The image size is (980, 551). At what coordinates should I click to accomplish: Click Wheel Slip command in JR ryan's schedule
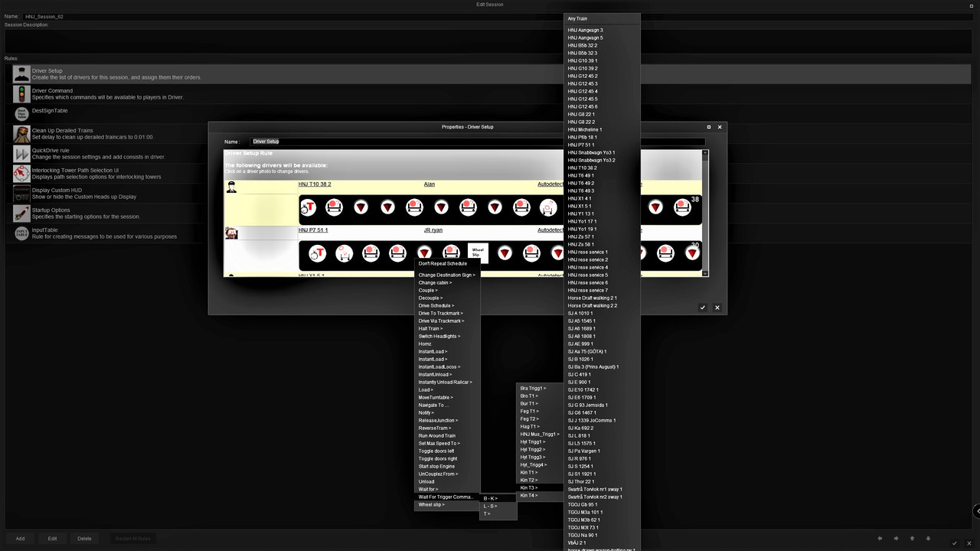click(478, 253)
